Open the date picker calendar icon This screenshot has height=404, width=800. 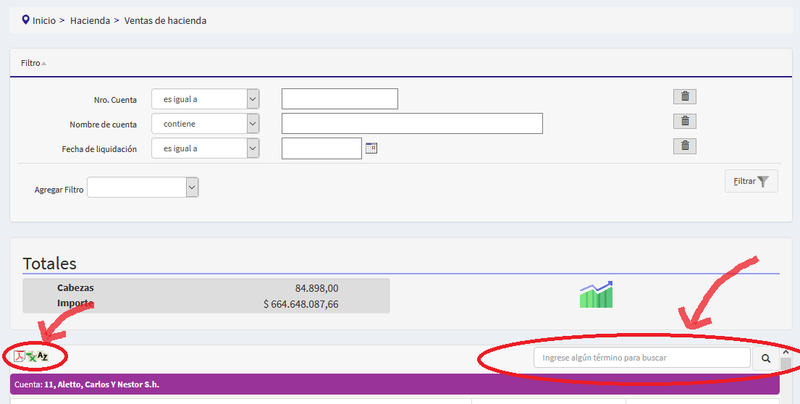(371, 148)
